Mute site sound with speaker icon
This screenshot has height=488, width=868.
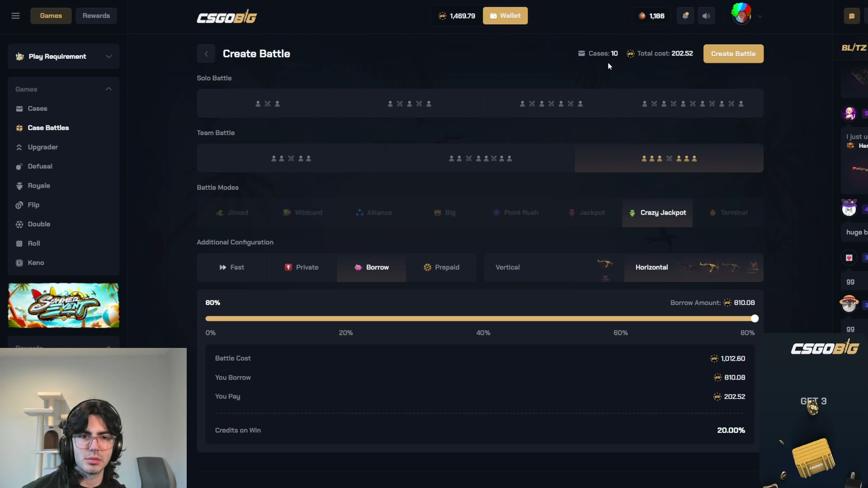(706, 16)
